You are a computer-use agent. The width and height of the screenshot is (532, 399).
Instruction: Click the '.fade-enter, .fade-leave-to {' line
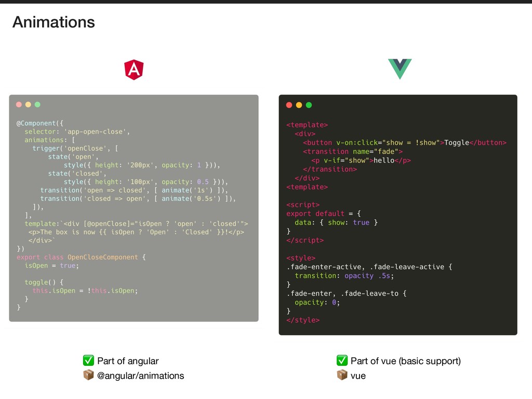(x=347, y=293)
